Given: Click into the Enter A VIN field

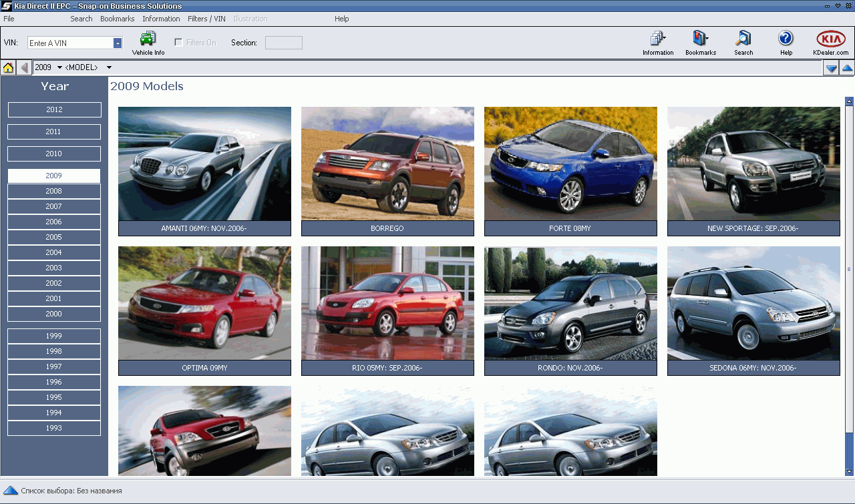Looking at the screenshot, I should [x=71, y=43].
